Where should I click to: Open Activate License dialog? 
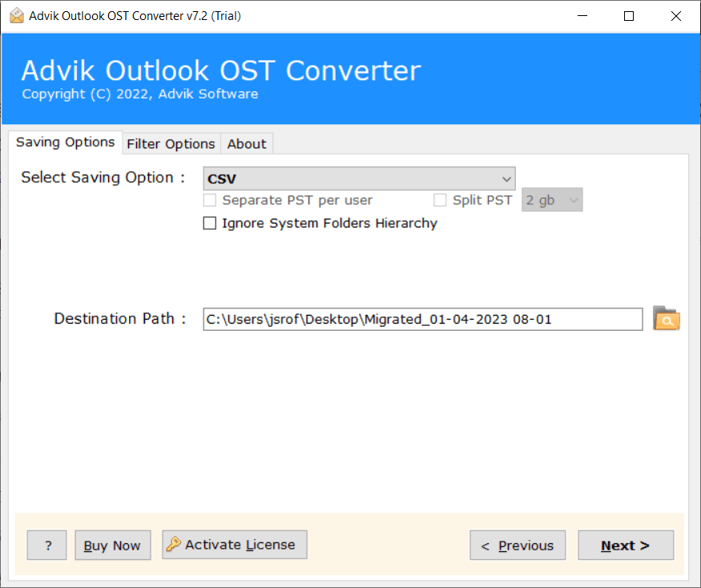tap(235, 545)
